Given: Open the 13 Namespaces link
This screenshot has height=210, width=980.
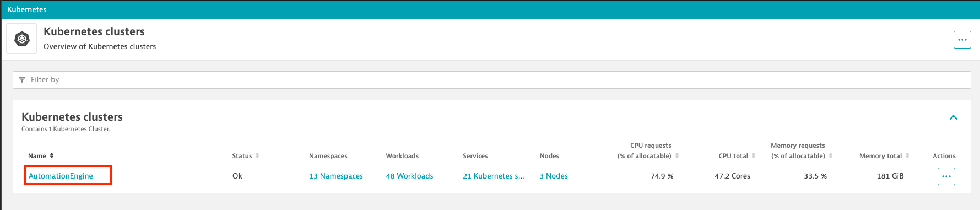Looking at the screenshot, I should [336, 176].
